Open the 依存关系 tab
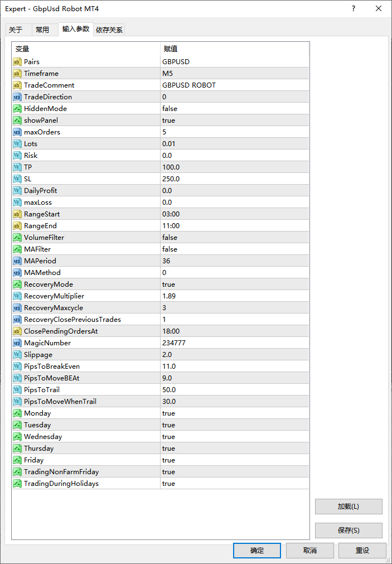 pyautogui.click(x=109, y=30)
